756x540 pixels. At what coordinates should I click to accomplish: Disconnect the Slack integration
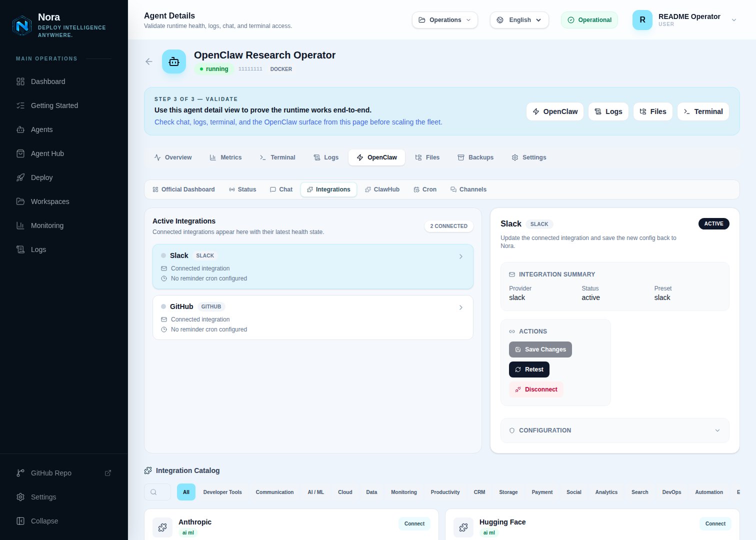(536, 389)
